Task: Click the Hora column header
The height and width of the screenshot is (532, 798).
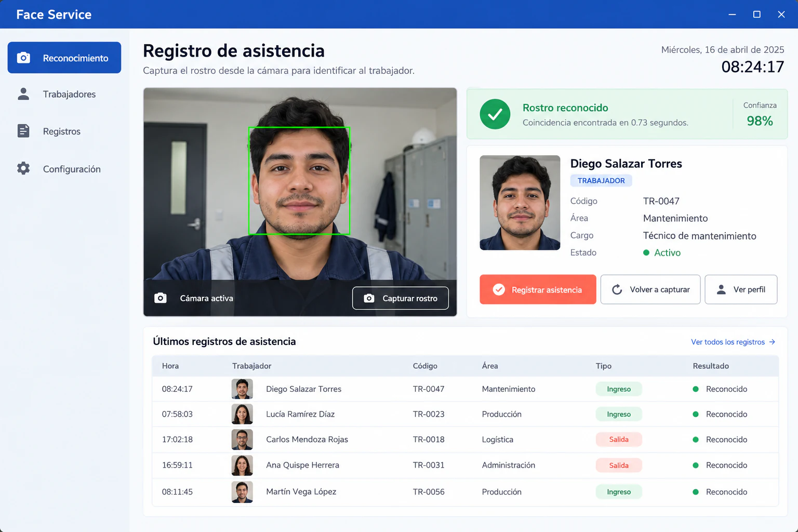Action: (170, 366)
